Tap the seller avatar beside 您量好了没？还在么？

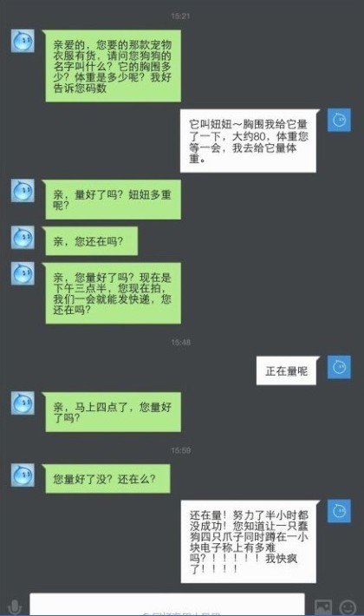click(x=23, y=475)
